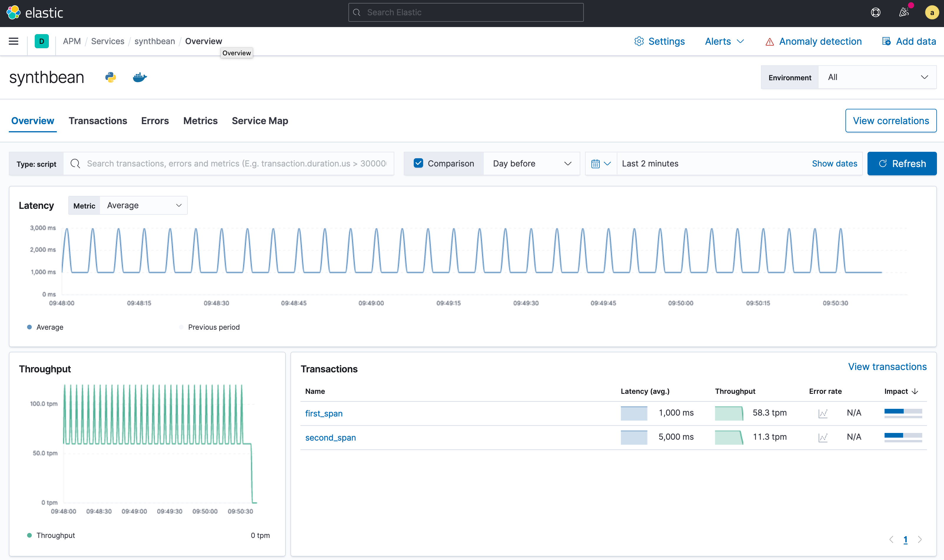Open the calendar quick menu icon
Image resolution: width=944 pixels, height=560 pixels.
click(x=601, y=164)
